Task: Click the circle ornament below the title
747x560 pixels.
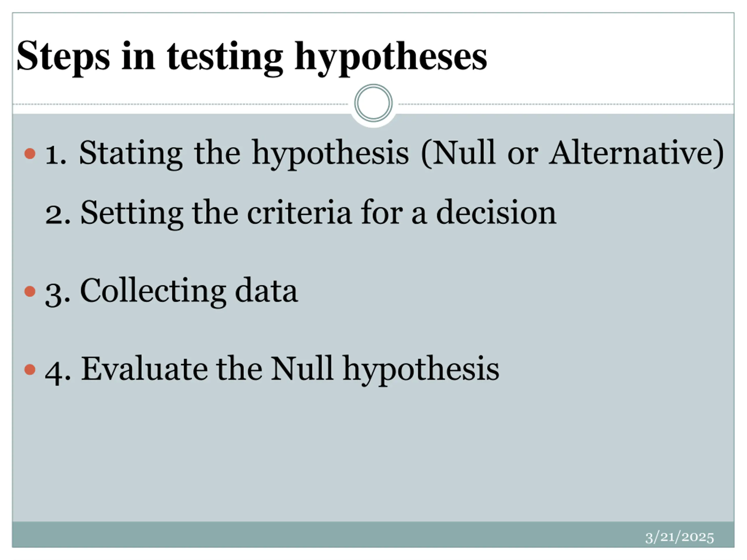Action: [373, 103]
